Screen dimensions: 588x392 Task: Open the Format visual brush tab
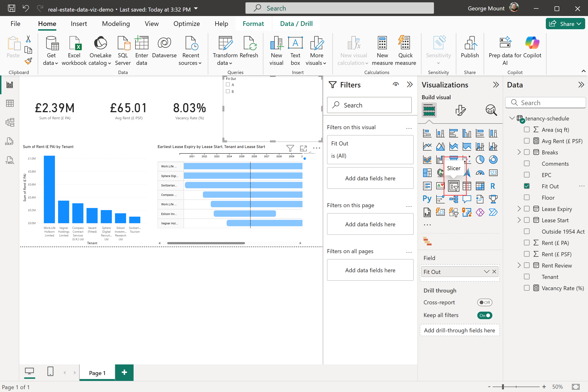click(x=460, y=110)
